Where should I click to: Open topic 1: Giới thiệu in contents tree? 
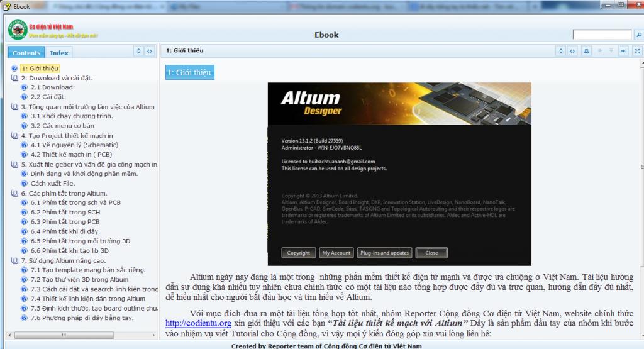pyautogui.click(x=40, y=68)
